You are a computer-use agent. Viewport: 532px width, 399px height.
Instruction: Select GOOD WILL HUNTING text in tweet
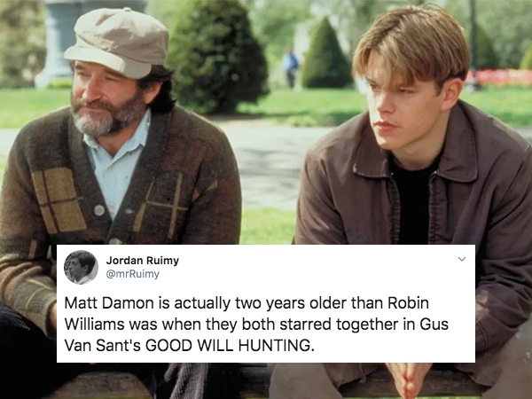click(x=228, y=346)
